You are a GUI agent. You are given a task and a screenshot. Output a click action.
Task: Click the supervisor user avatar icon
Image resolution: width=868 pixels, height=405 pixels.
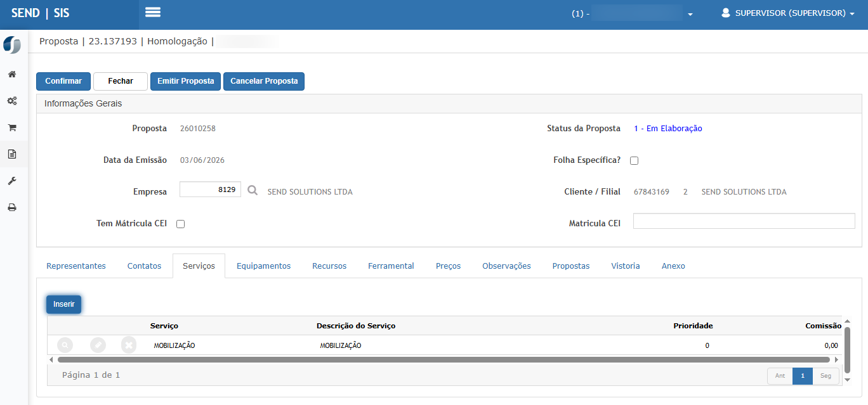pyautogui.click(x=726, y=13)
